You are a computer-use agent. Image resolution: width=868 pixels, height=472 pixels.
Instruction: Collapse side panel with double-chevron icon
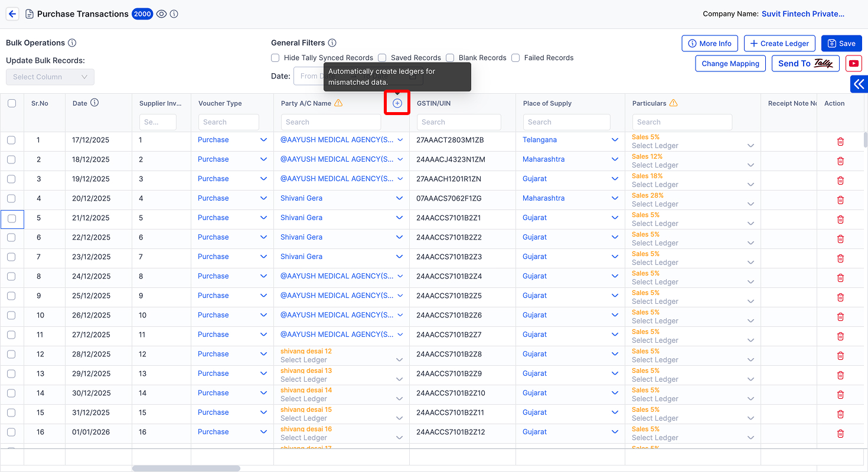[x=859, y=84]
